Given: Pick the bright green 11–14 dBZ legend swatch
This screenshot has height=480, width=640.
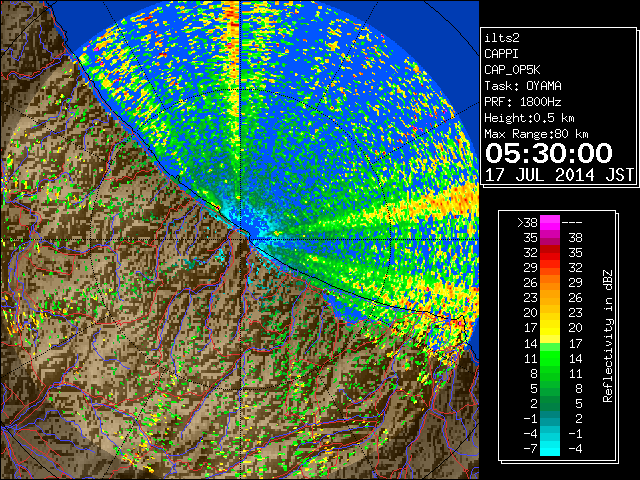Looking at the screenshot, I should (x=550, y=358).
